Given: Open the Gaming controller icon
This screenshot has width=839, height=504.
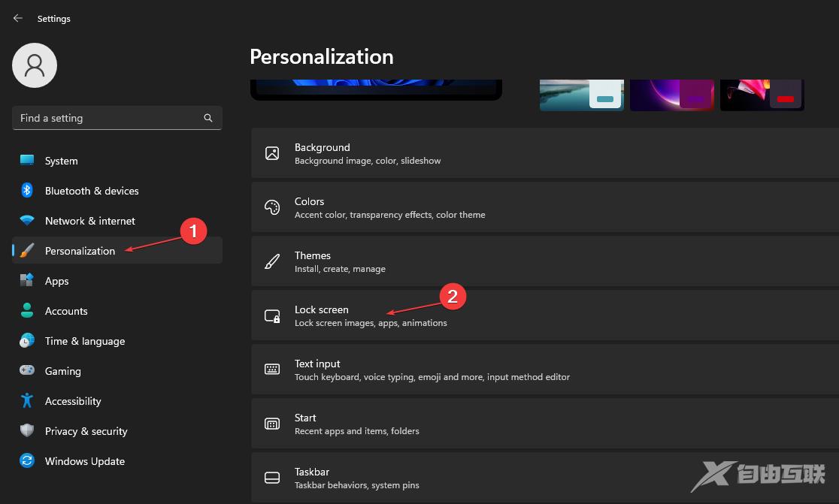Looking at the screenshot, I should [x=27, y=371].
